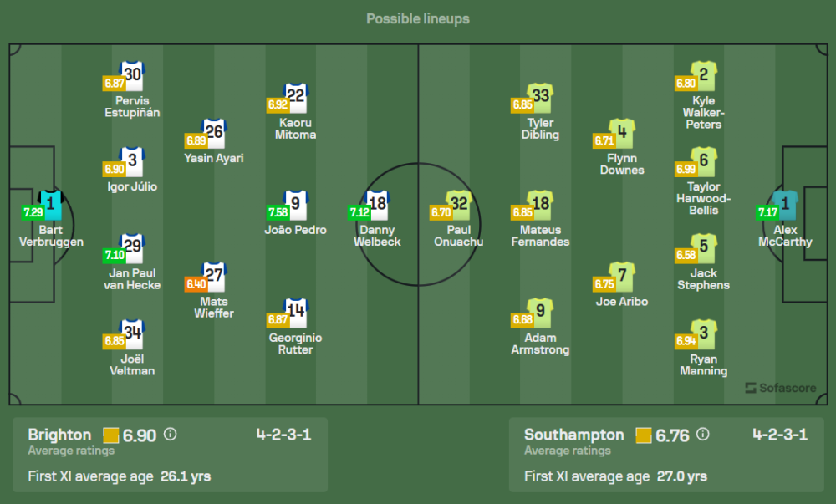Open the Southampton team name
Image resolution: width=836 pixels, height=504 pixels.
tap(573, 435)
